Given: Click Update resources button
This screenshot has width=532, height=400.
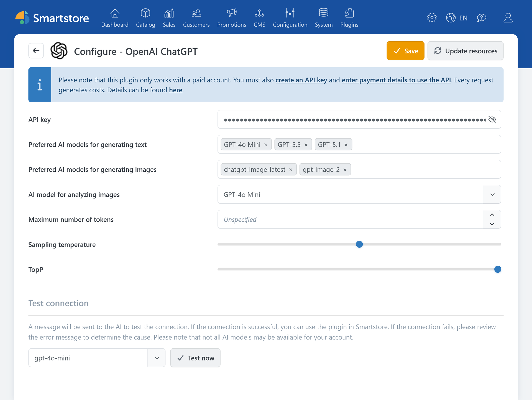Looking at the screenshot, I should pos(465,51).
